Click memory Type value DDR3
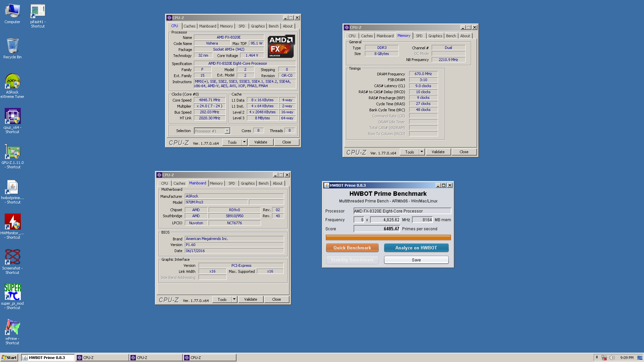The image size is (644, 362). click(382, 48)
